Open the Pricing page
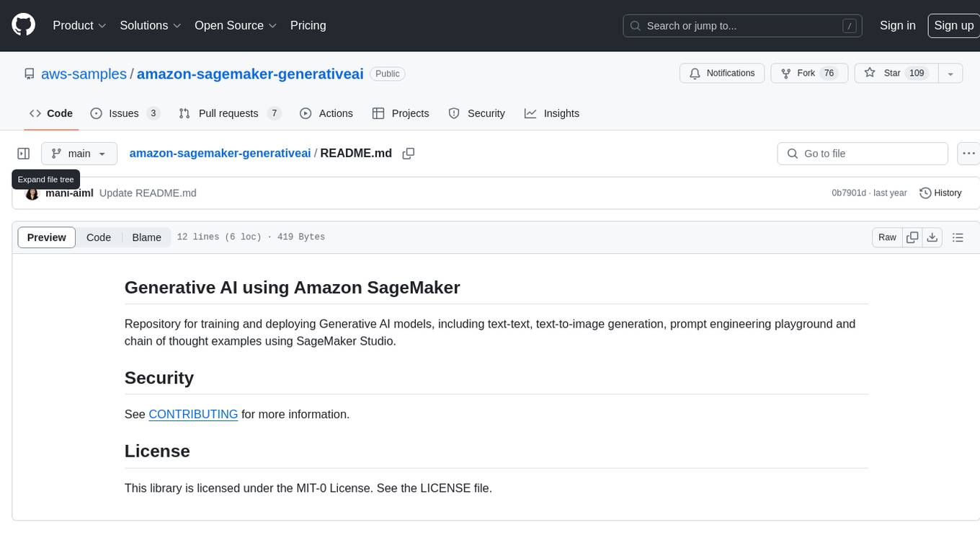The width and height of the screenshot is (980, 551). pyautogui.click(x=308, y=25)
